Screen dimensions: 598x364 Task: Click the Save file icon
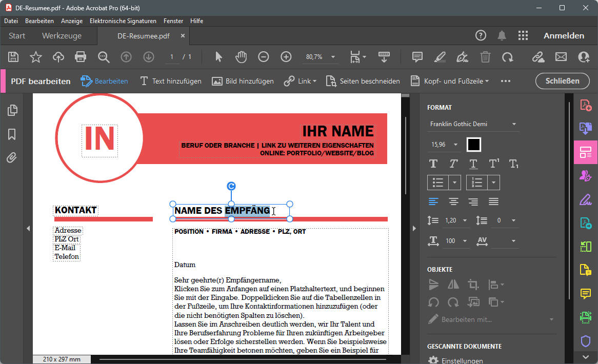coord(14,57)
